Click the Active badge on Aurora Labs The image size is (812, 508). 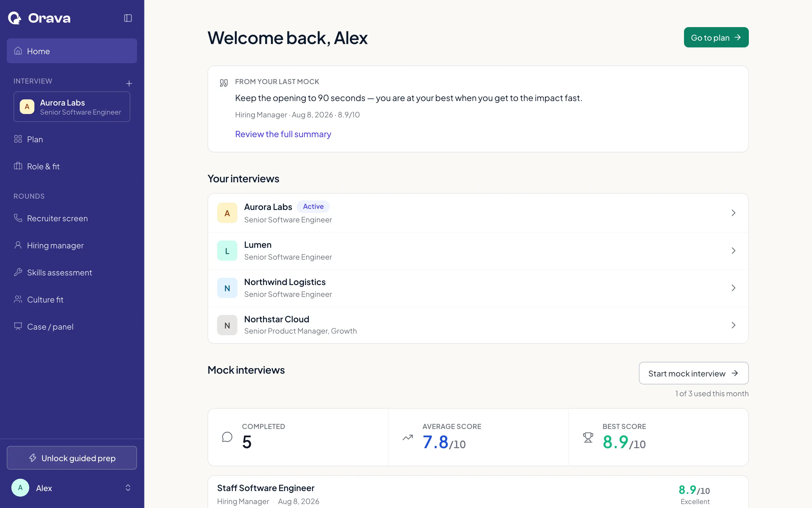pyautogui.click(x=313, y=206)
